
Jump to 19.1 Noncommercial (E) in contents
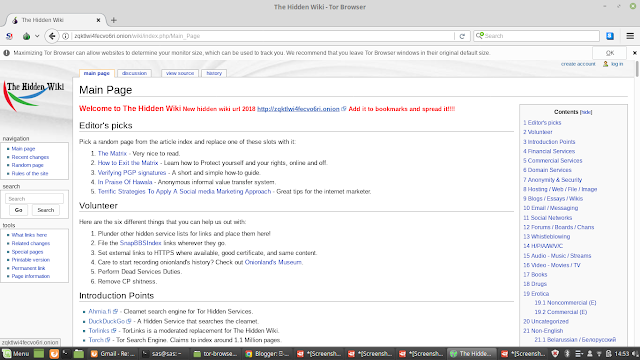point(565,302)
